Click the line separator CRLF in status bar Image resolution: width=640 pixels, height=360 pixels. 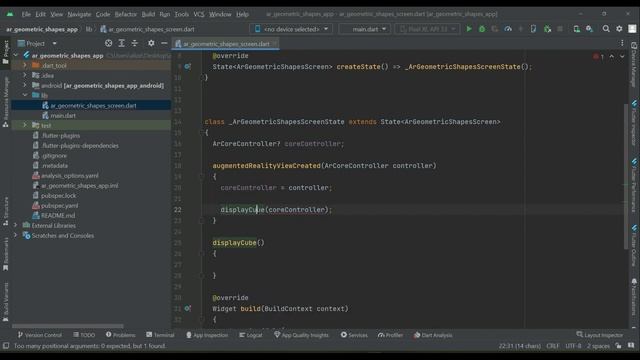553,346
